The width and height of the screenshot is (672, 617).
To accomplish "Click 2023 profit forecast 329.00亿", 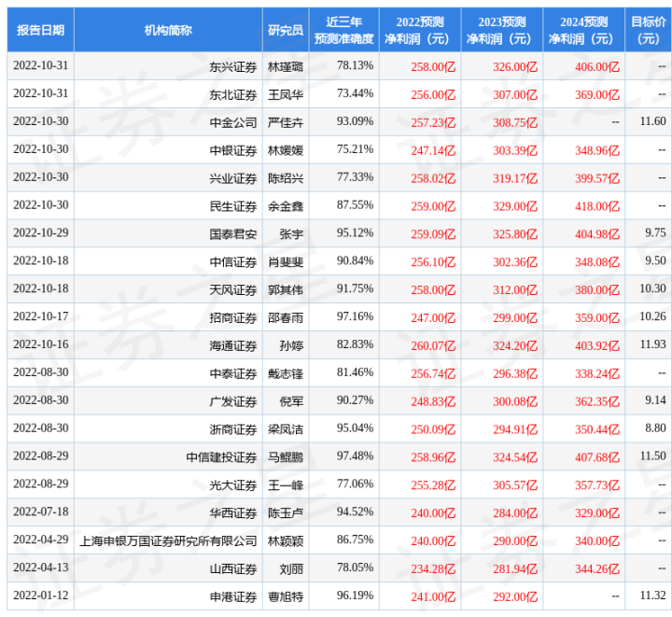I will pos(515,206).
